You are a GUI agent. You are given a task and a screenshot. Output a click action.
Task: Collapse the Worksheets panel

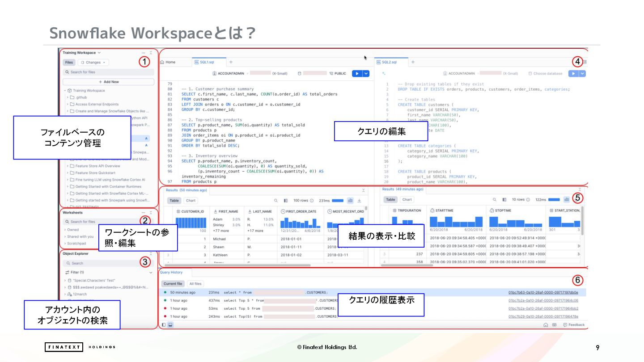[151, 213]
